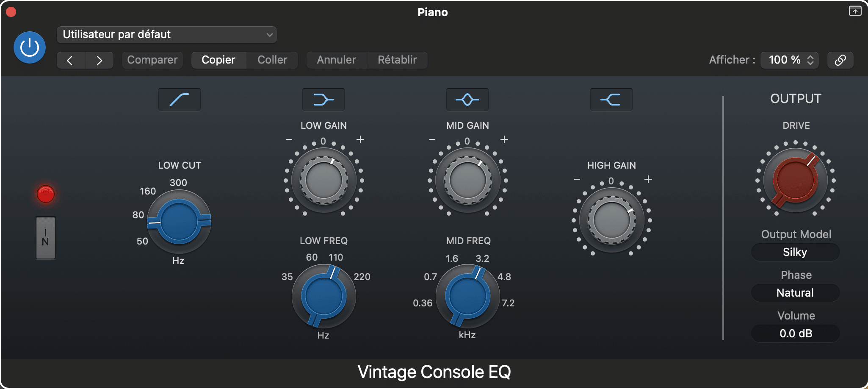868x389 pixels.
Task: Click the LOW GAIN plus sign
Action: (360, 139)
